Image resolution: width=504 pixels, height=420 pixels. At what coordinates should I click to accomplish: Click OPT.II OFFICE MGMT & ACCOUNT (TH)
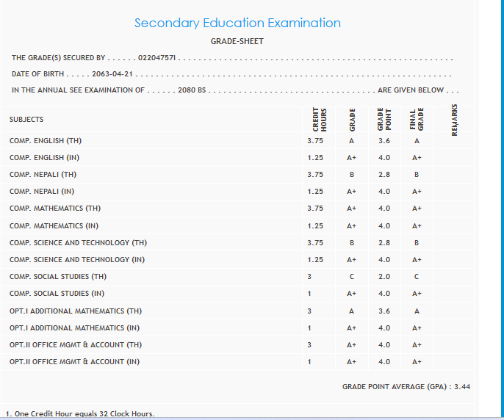[x=76, y=344]
